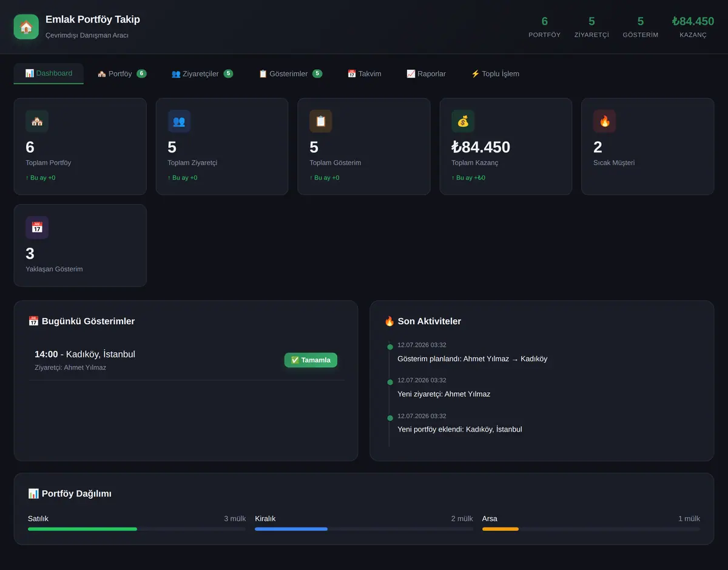Click the clipboard icon on Toplam Gösterim card

[x=321, y=121]
